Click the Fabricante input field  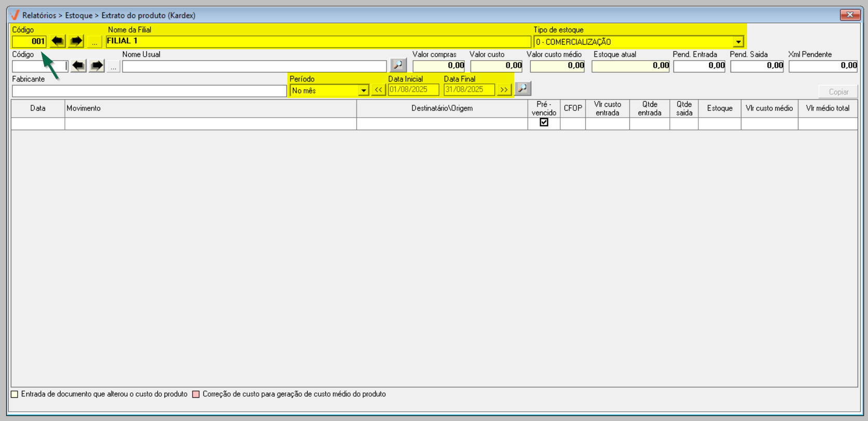point(149,91)
